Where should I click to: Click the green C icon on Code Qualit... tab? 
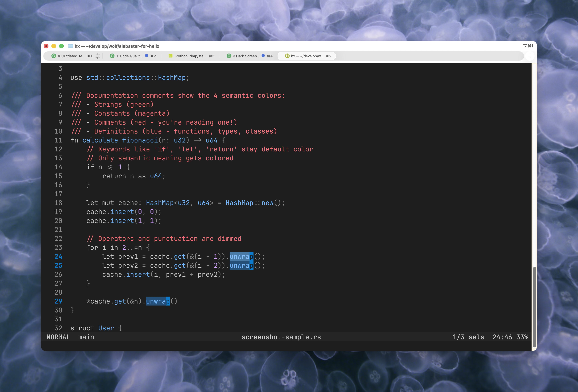coord(112,56)
